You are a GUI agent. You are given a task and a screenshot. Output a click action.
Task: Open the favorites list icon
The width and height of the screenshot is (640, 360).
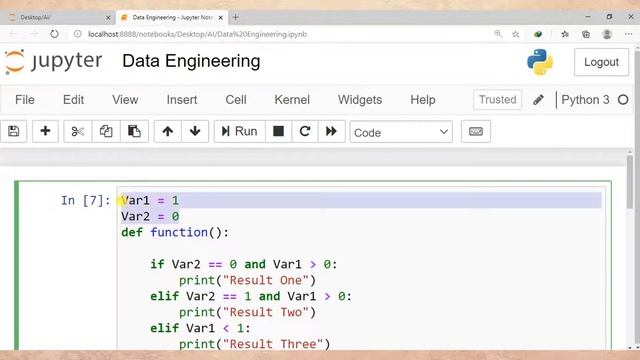click(565, 34)
